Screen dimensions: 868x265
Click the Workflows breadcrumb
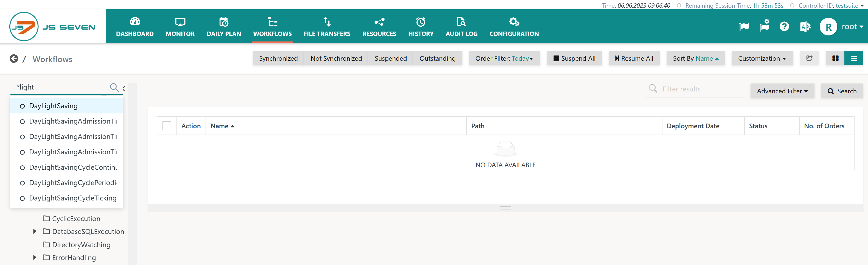[x=52, y=59]
